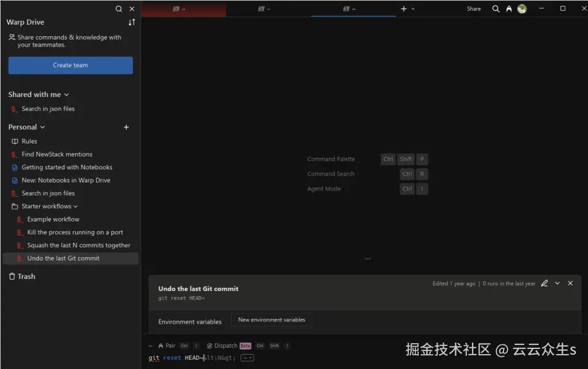Open New: Notebooks in Warp Drive
The image size is (588, 369).
(x=65, y=180)
